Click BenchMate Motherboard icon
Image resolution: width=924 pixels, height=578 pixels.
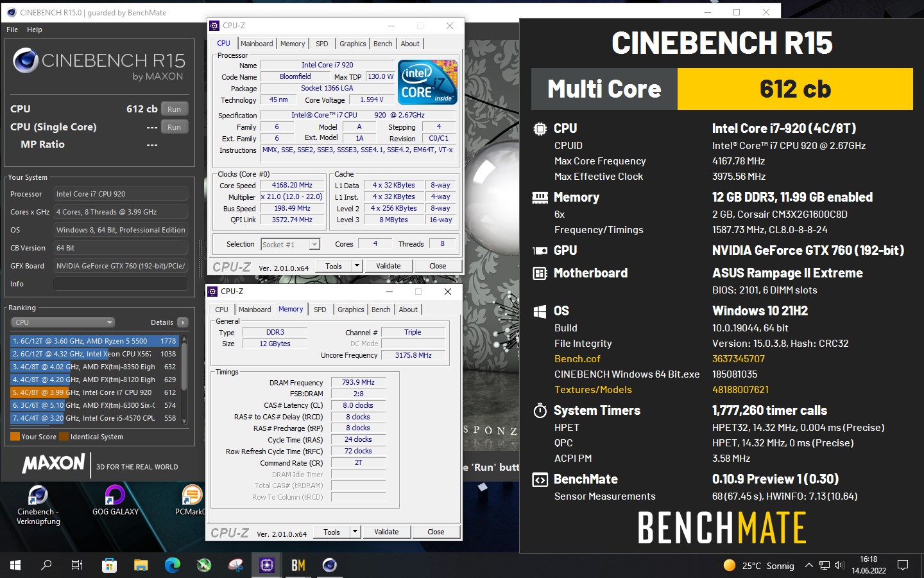pyautogui.click(x=540, y=274)
